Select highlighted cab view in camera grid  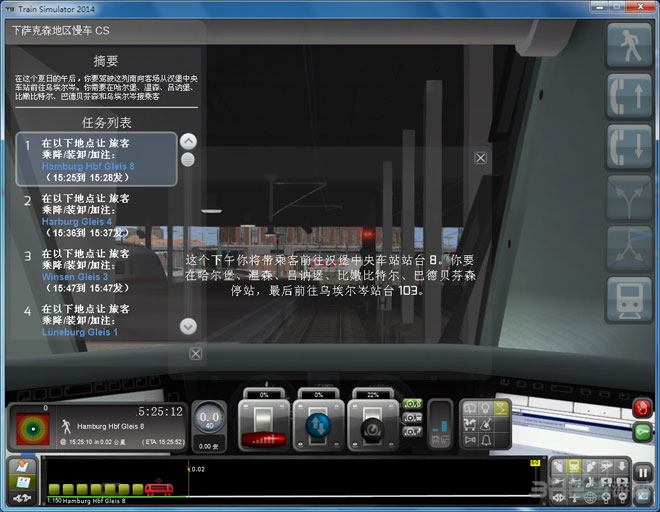coord(574,466)
